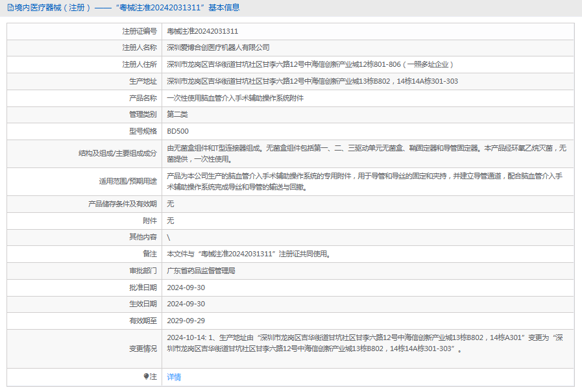Select the 第二类 management class value
The width and height of the screenshot is (582, 392).
177,114
